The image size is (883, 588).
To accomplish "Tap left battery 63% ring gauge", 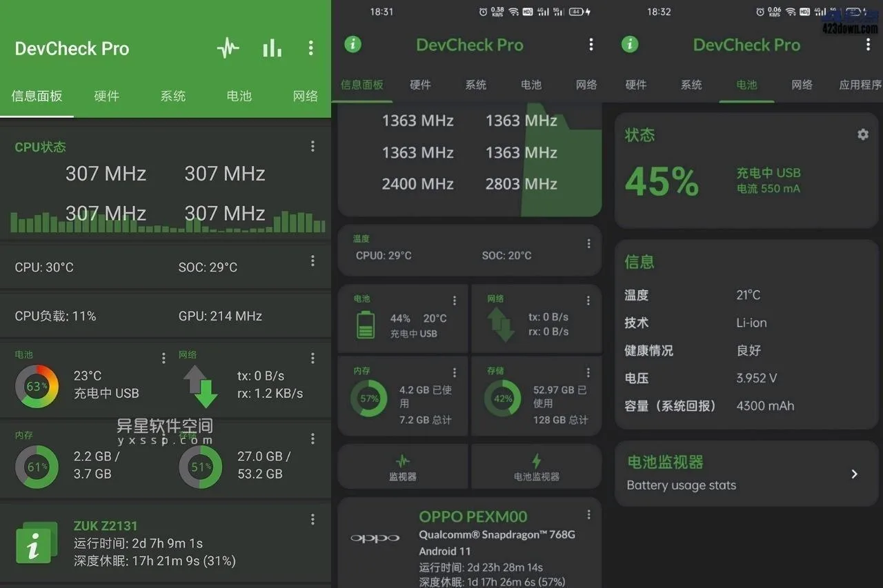I will point(37,386).
